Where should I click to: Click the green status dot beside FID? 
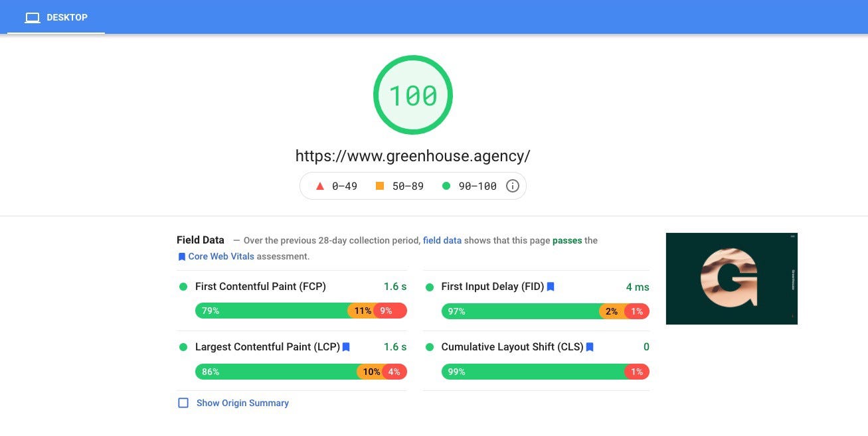pos(429,287)
